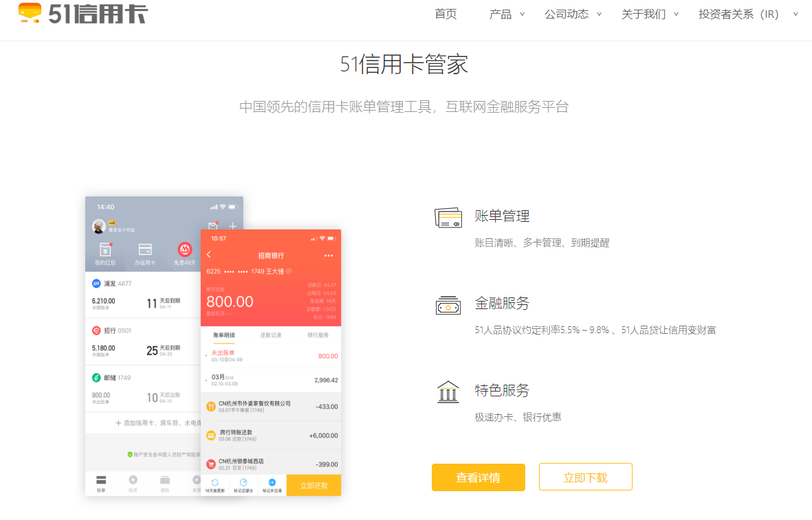Switch to 银行服务 tab
Viewport: 812px width, 520px height.
(318, 335)
